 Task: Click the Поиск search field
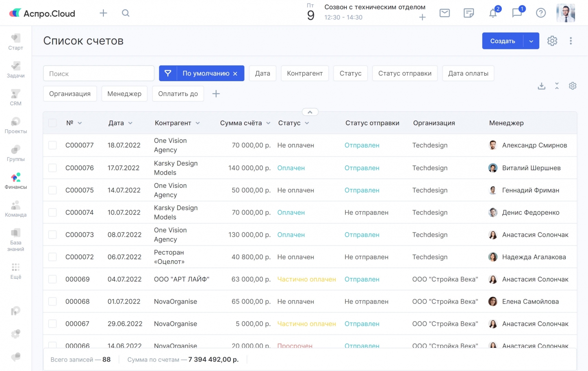point(98,73)
